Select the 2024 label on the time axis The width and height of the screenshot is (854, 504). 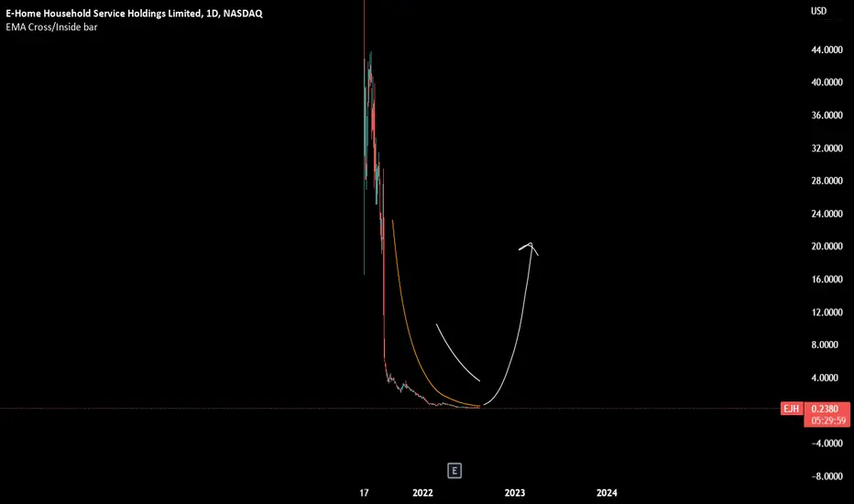point(607,493)
